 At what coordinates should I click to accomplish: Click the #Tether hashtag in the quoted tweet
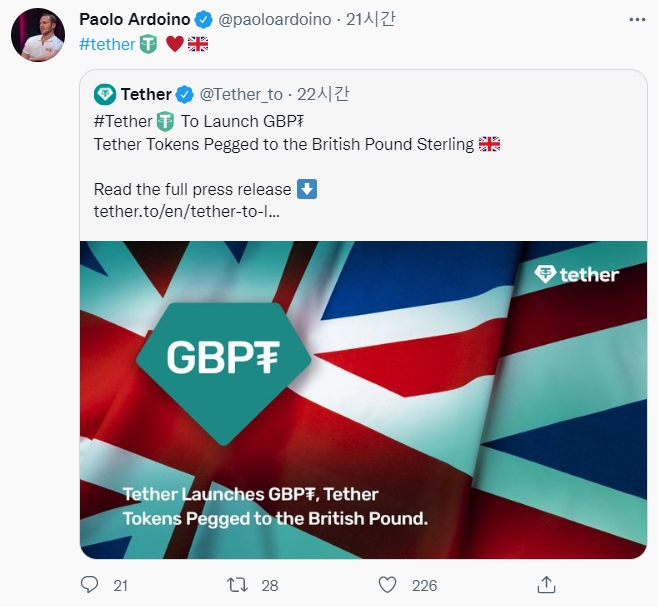coord(122,121)
